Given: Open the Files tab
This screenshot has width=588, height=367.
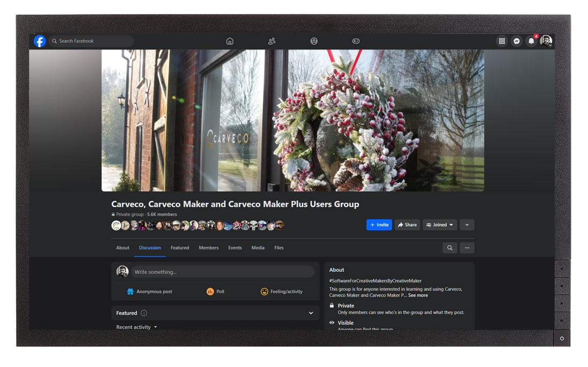Looking at the screenshot, I should [x=279, y=248].
